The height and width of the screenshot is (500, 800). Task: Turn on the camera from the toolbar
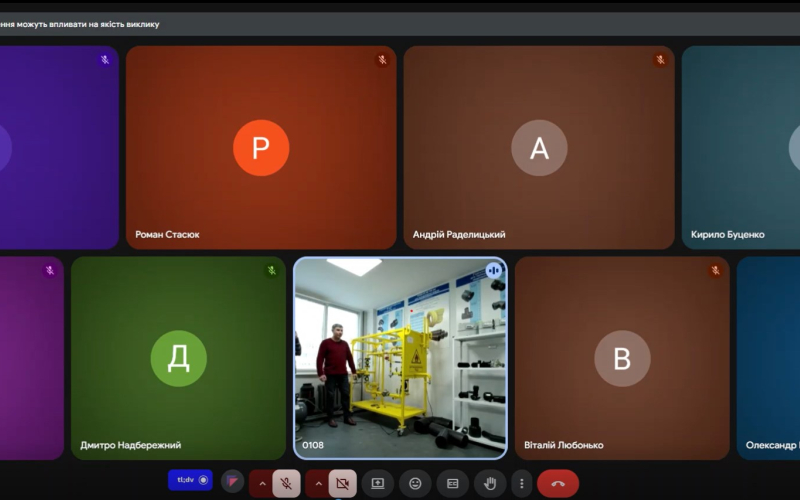(342, 484)
